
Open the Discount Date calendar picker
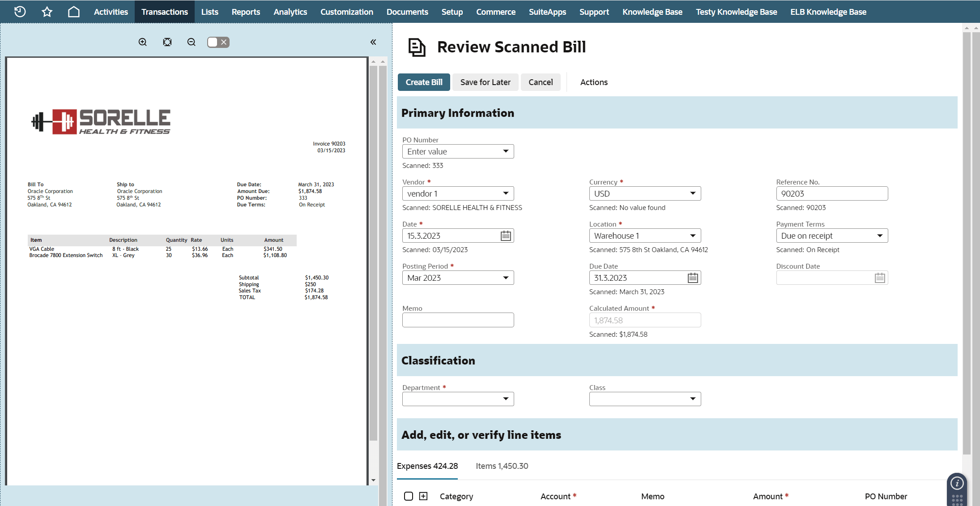point(880,278)
